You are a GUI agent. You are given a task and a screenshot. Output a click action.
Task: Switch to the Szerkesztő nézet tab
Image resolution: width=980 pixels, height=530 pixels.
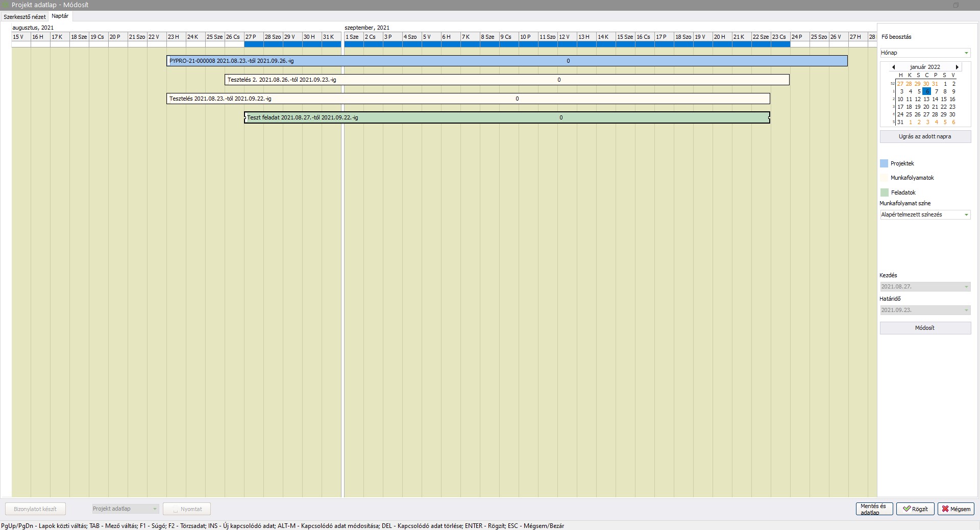[x=24, y=17]
